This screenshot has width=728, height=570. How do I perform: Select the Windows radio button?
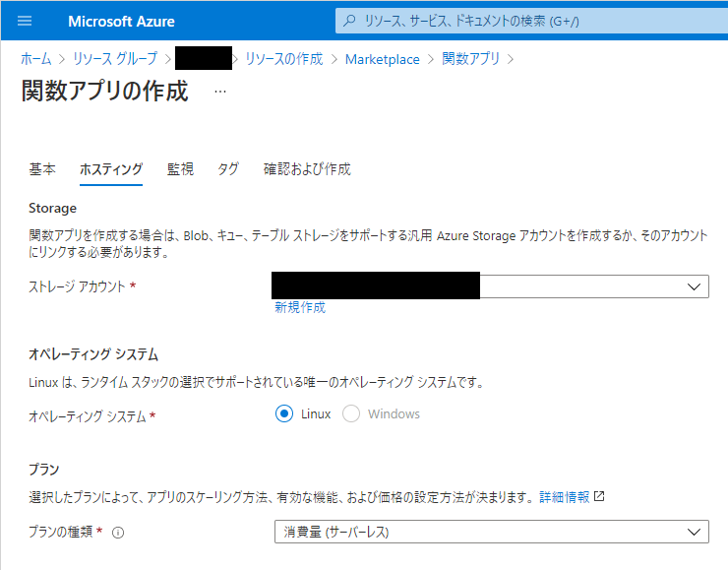pos(351,413)
